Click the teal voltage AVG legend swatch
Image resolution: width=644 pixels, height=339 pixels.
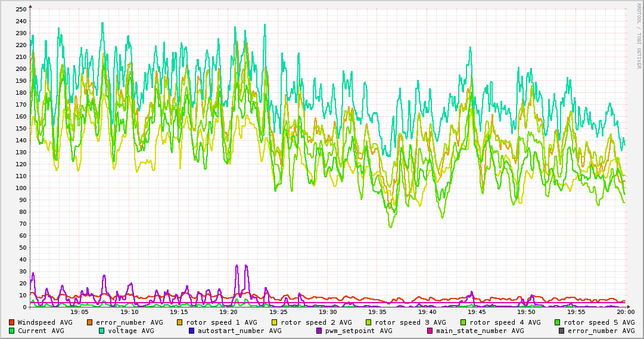(x=101, y=331)
